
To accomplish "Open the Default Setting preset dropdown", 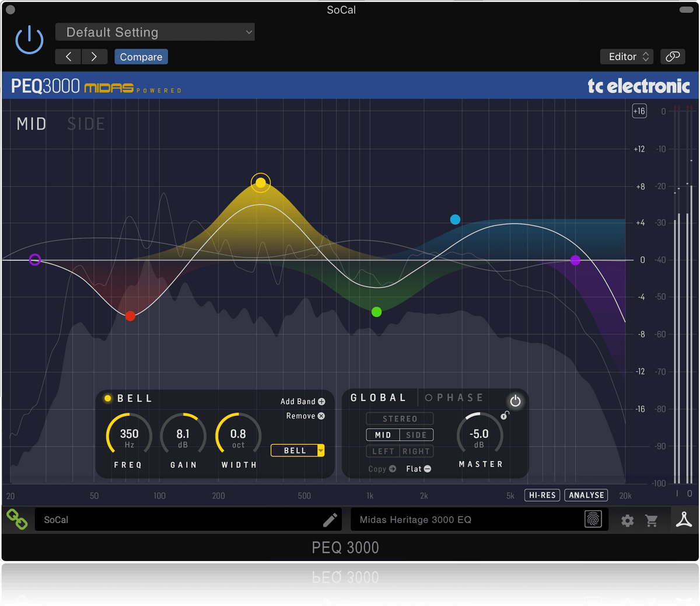I will coord(155,32).
